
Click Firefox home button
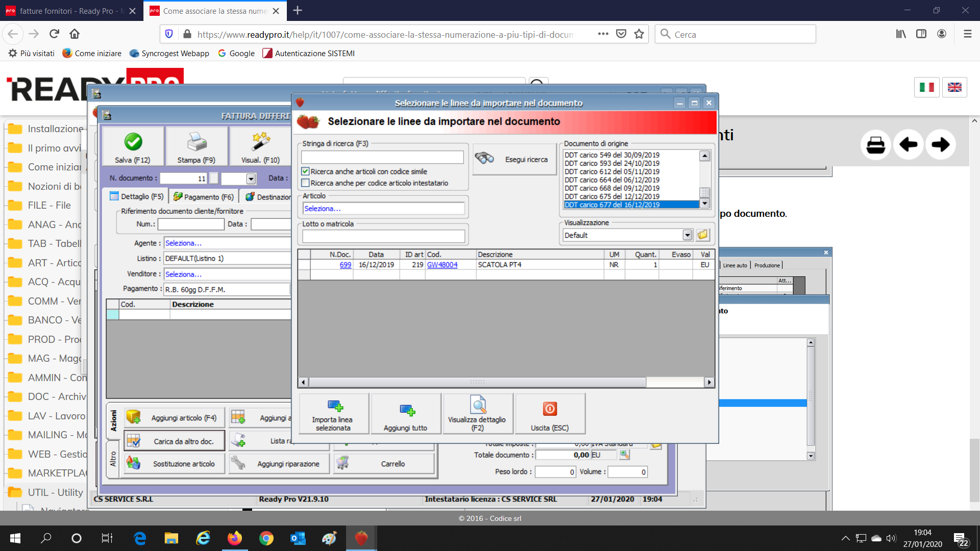click(75, 34)
